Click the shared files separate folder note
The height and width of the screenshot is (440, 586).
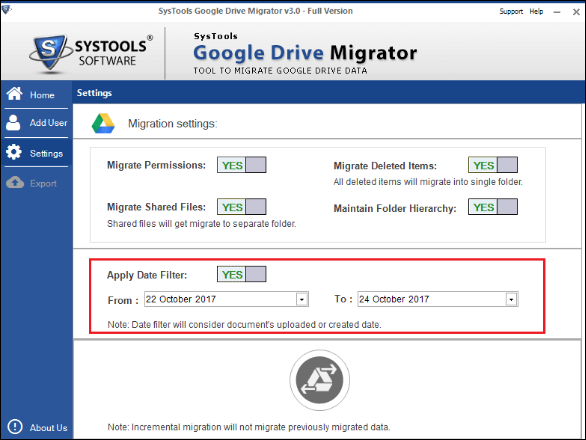click(201, 224)
